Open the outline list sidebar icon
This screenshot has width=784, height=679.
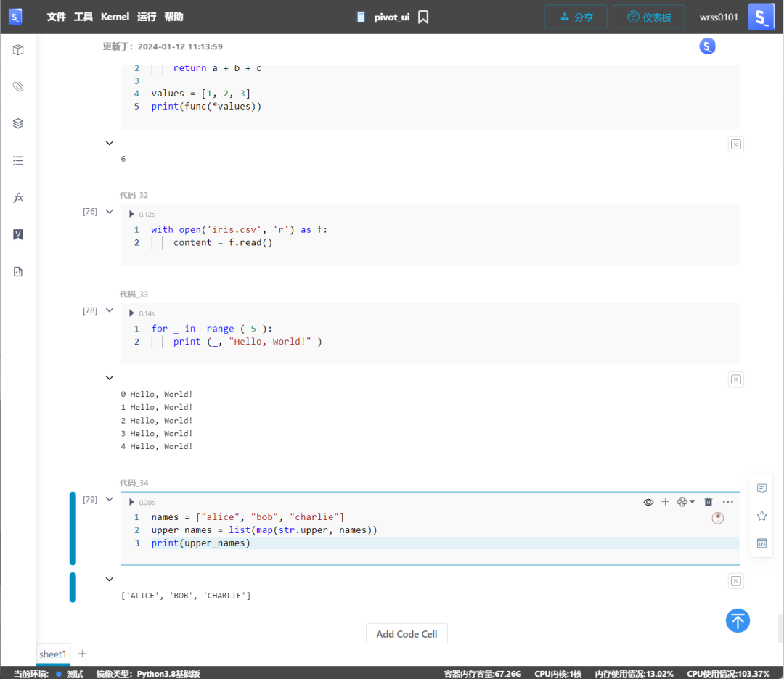pos(18,160)
